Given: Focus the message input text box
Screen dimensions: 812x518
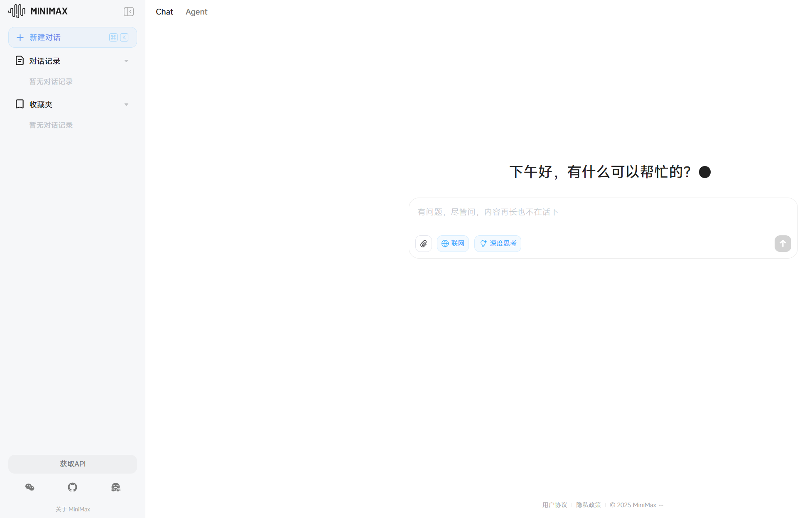Looking at the screenshot, I should 602,216.
